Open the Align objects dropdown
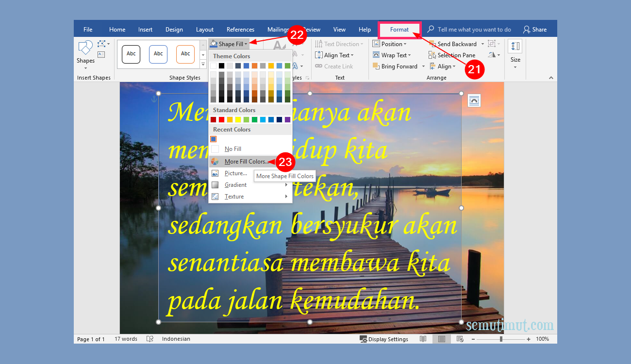The image size is (631, 364). click(442, 66)
